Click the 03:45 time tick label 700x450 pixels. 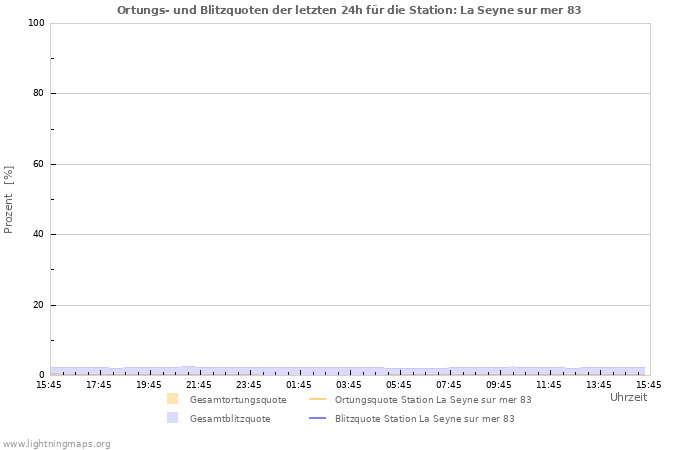(x=349, y=384)
